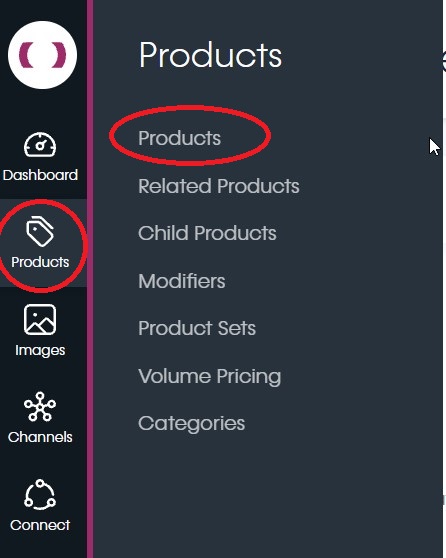Screen dimensions: 446x558
Task: Open the Dashboard gauge icon
Action: (x=40, y=145)
